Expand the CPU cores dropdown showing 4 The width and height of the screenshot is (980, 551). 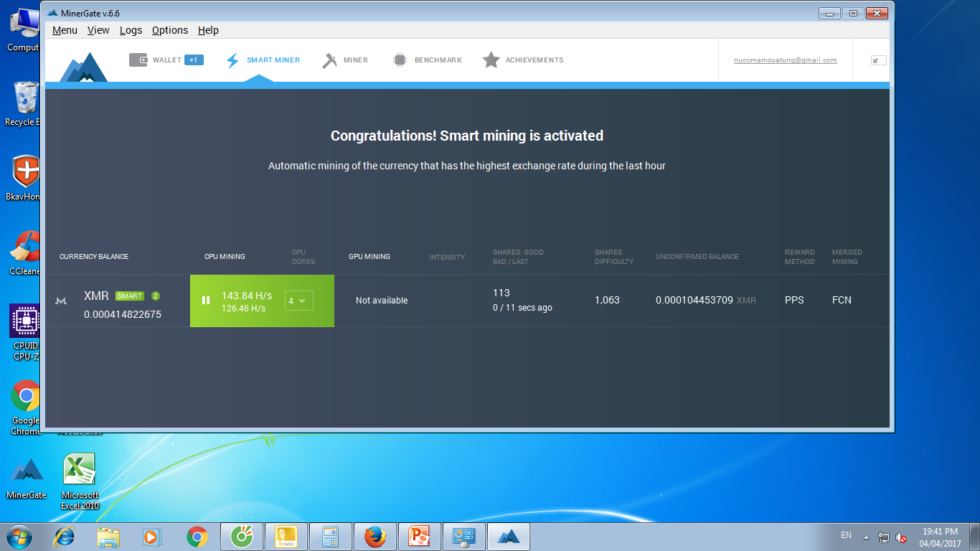[299, 301]
